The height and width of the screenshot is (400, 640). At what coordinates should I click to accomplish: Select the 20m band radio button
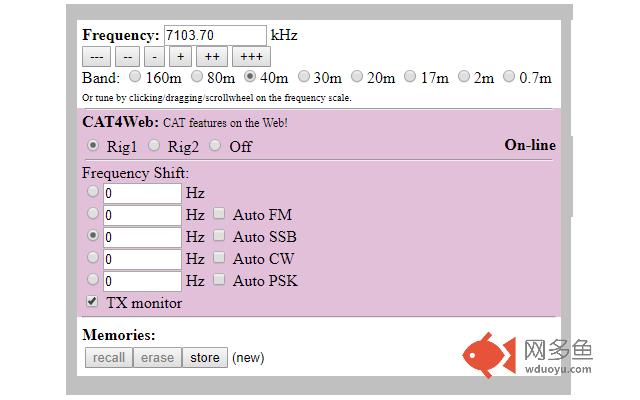click(357, 76)
